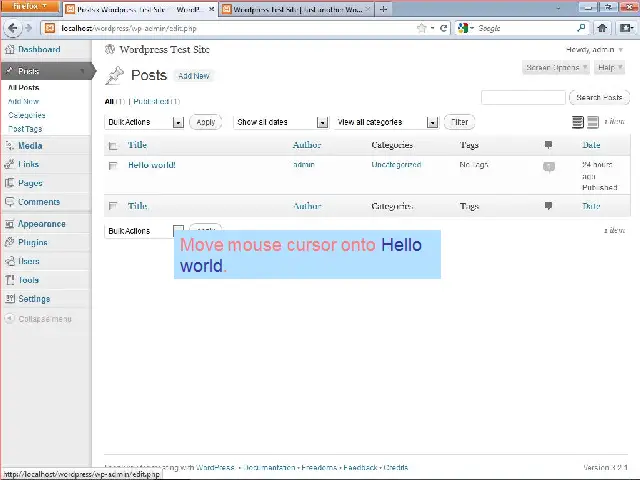The width and height of the screenshot is (640, 480).
Task: Open the Firefox application menu
Action: (30, 7)
